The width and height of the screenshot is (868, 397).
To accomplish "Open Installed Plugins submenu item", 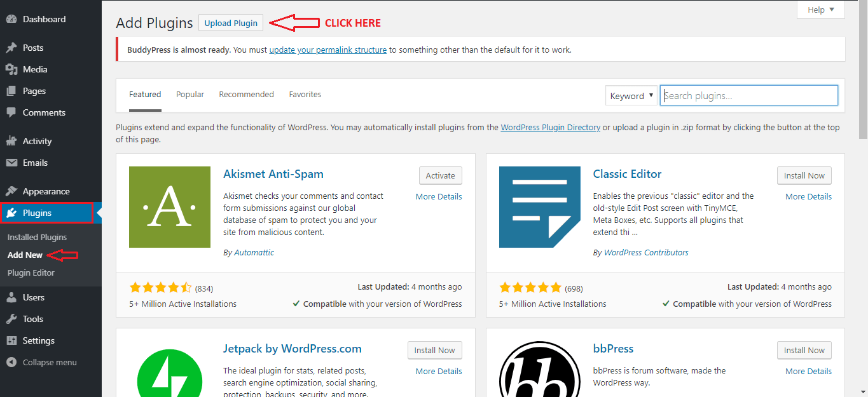I will [37, 237].
